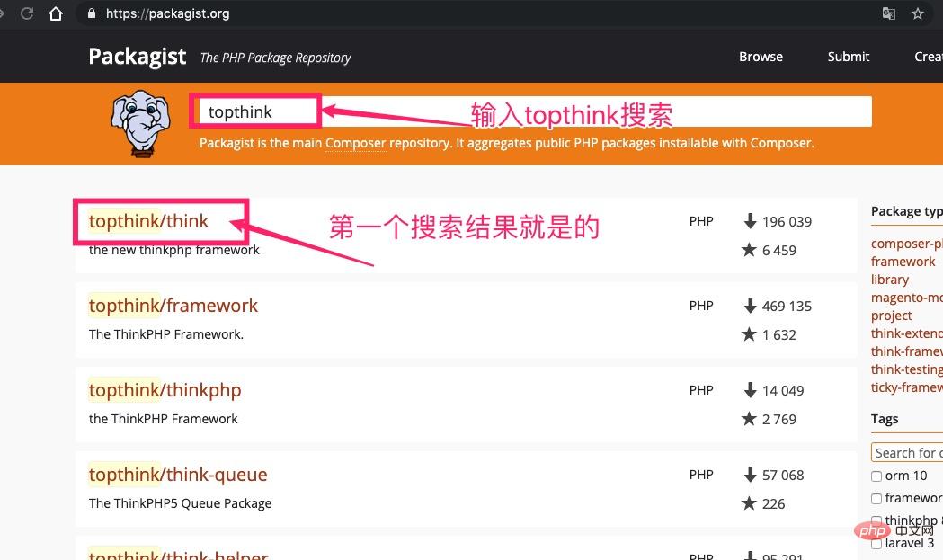This screenshot has height=560, width=943.
Task: Bookmark page with the star icon
Action: coord(918,13)
